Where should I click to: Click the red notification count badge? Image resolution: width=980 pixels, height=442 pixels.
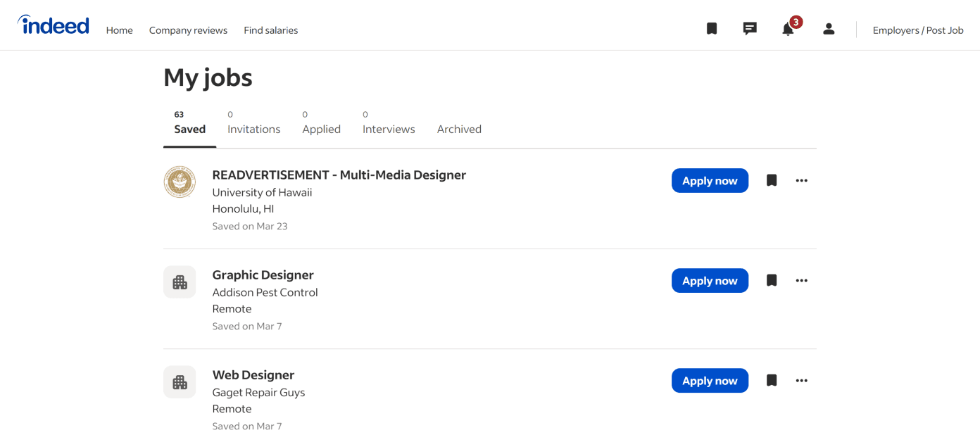pyautogui.click(x=796, y=22)
